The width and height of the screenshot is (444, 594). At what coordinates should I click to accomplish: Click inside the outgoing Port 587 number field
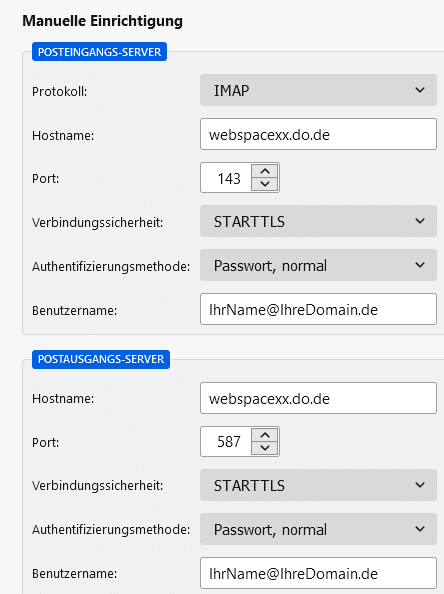coord(227,442)
